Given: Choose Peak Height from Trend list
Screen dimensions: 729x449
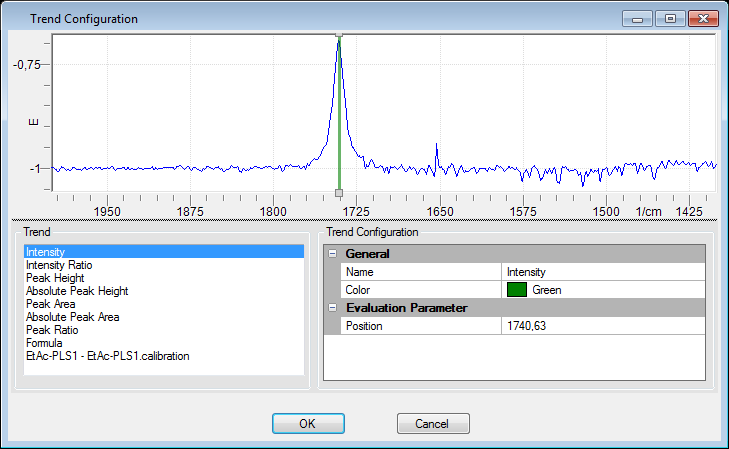Looking at the screenshot, I should pyautogui.click(x=54, y=279).
